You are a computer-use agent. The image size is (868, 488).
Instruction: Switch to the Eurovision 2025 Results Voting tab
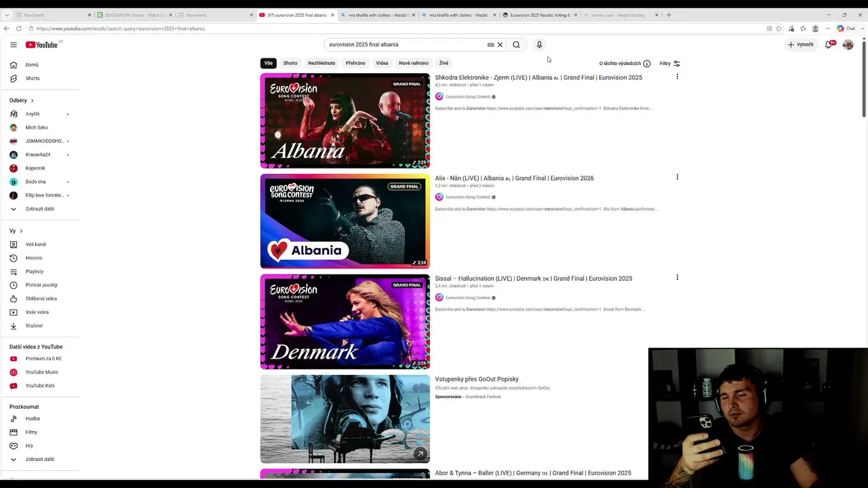(539, 15)
